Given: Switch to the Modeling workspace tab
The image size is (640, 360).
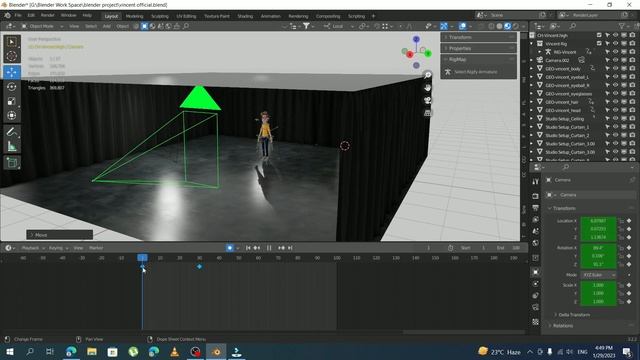Looking at the screenshot, I should [x=134, y=16].
